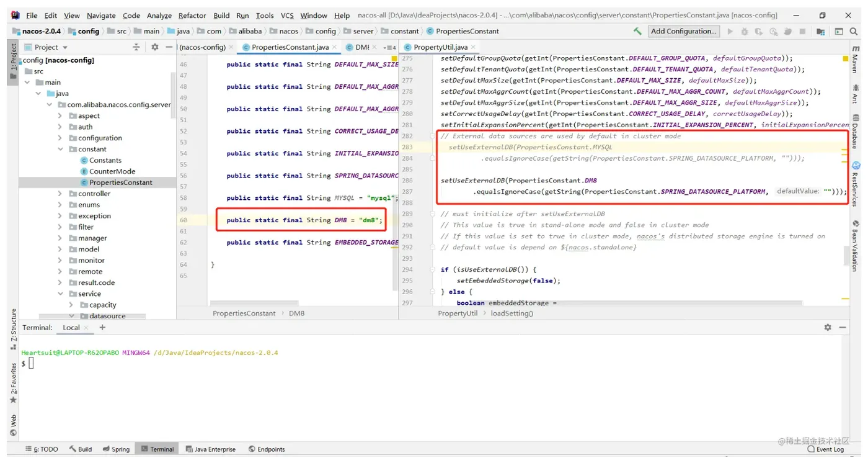Hide the Terminal panel with the minus icon
This screenshot has height=463, width=868.
click(x=842, y=327)
